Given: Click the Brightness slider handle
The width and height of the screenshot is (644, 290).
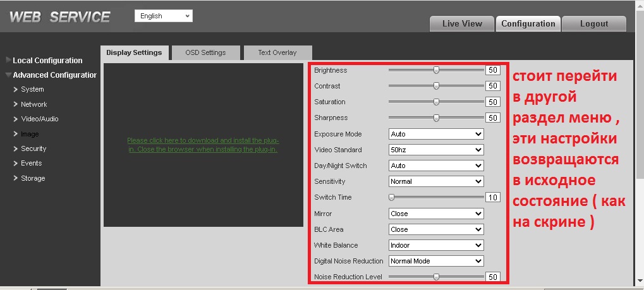Looking at the screenshot, I should click(x=436, y=70).
